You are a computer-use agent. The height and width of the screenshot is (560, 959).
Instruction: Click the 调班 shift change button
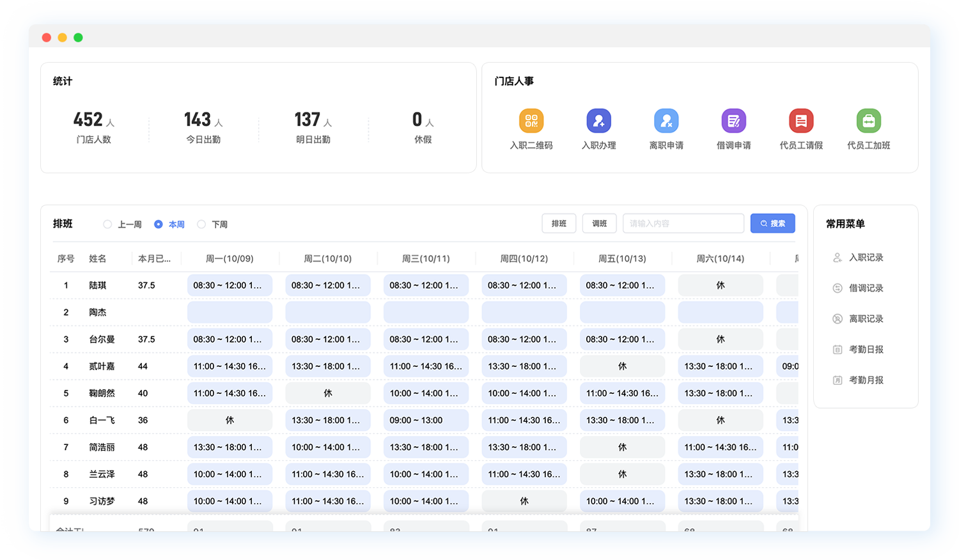click(x=599, y=224)
